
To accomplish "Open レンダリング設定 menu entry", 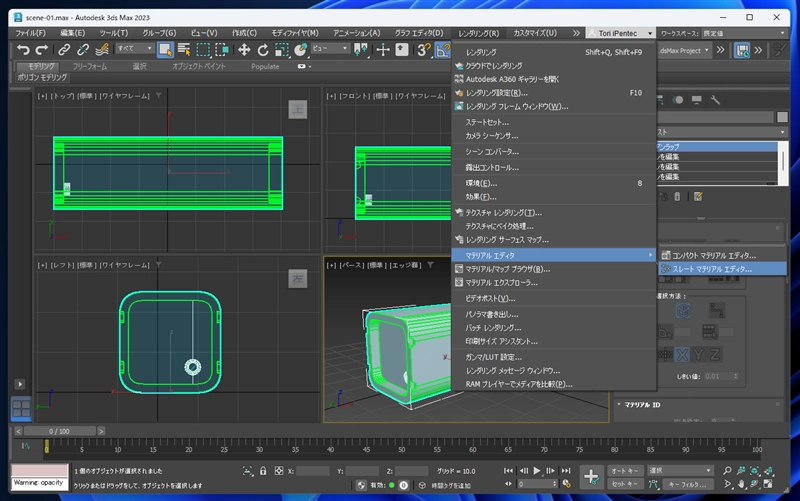I will [496, 93].
